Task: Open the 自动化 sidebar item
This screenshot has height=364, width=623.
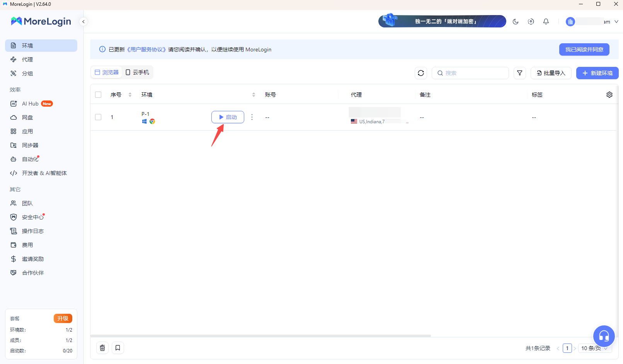Action: [x=41, y=159]
